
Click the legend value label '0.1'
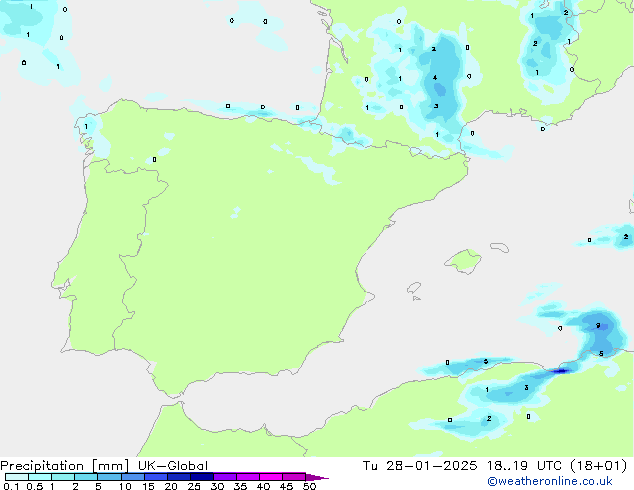[x=11, y=486]
